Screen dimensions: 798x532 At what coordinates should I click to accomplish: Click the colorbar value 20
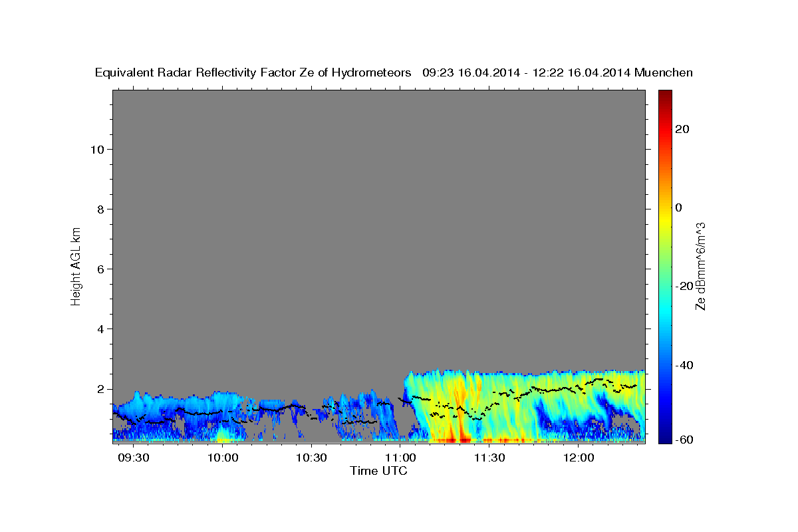(681, 130)
